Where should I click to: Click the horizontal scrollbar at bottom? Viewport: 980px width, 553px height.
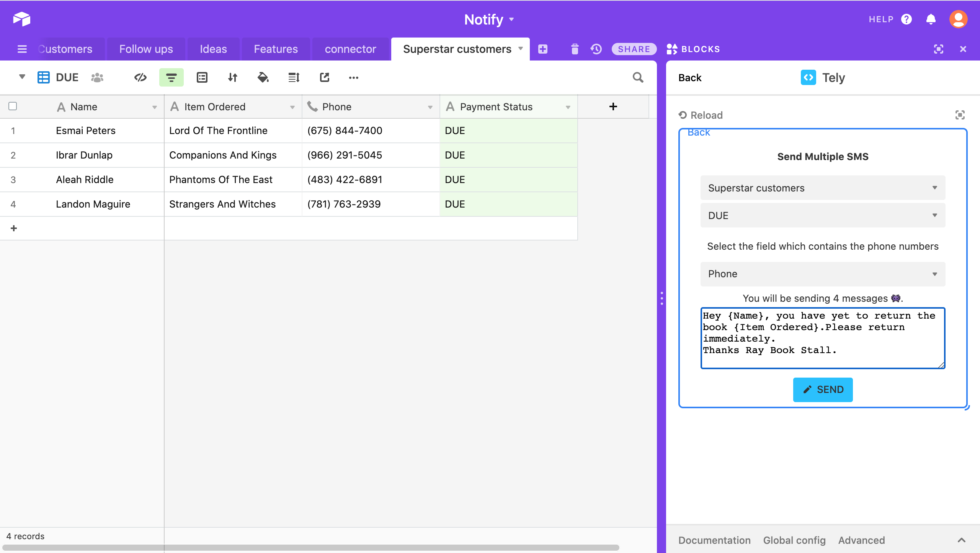click(x=310, y=548)
